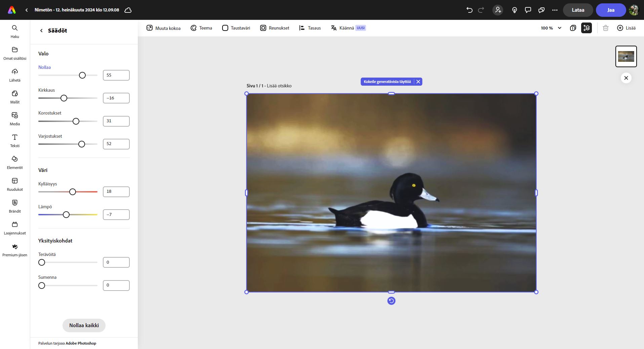This screenshot has width=644, height=349.
Task: Toggle the layers panel button in toolbar
Action: (x=573, y=28)
